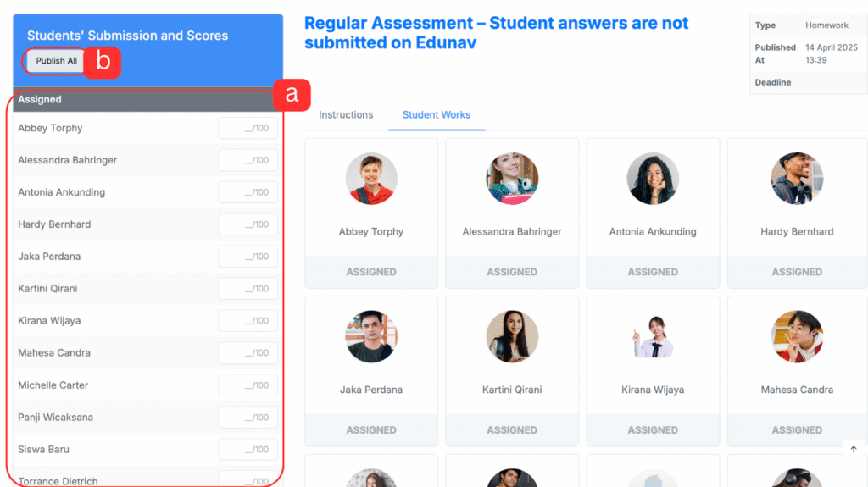Click the scroll-to-top arrow icon
The height and width of the screenshot is (487, 868).
click(854, 449)
